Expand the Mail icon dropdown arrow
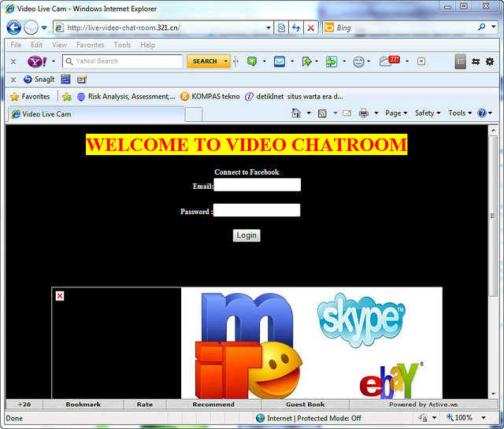Viewport: 504px width, 429px height. [x=292, y=61]
